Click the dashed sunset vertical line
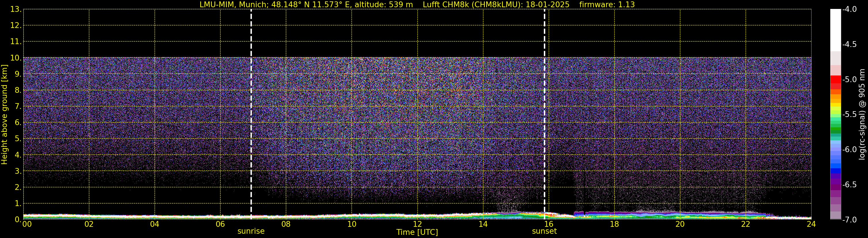Screen dimensions: 868x238 (x=544, y=115)
